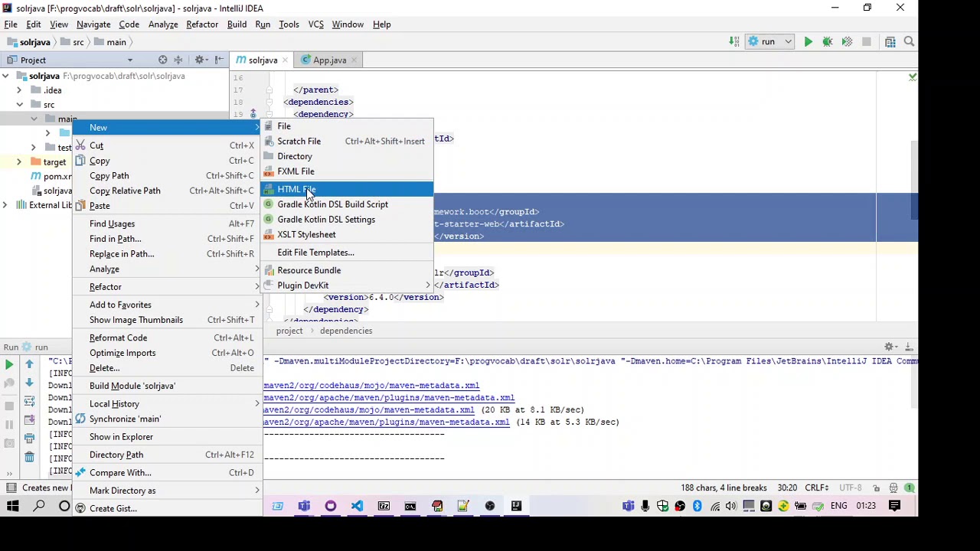The width and height of the screenshot is (980, 551).
Task: Open Refactor submenu in context menu
Action: coord(167,287)
